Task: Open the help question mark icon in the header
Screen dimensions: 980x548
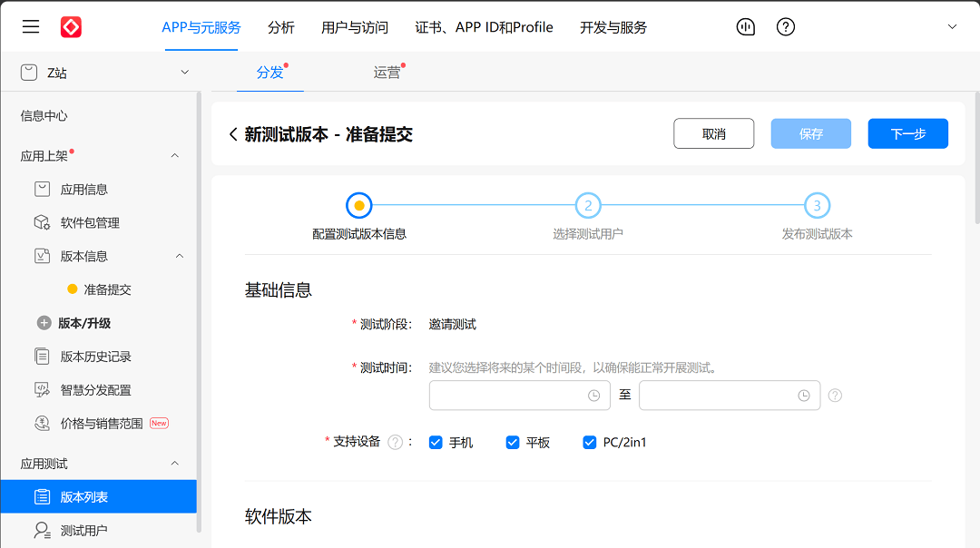Action: click(x=786, y=27)
